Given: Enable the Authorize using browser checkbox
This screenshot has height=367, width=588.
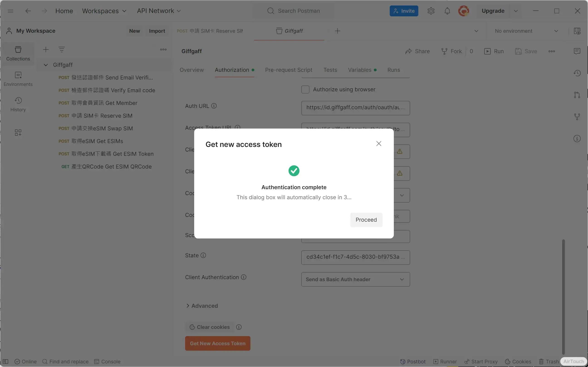Looking at the screenshot, I should [305, 89].
